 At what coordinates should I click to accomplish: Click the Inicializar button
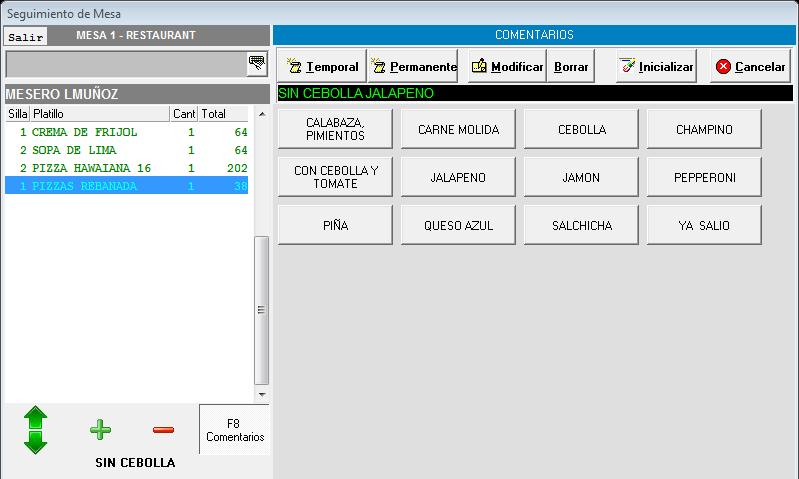click(x=656, y=66)
